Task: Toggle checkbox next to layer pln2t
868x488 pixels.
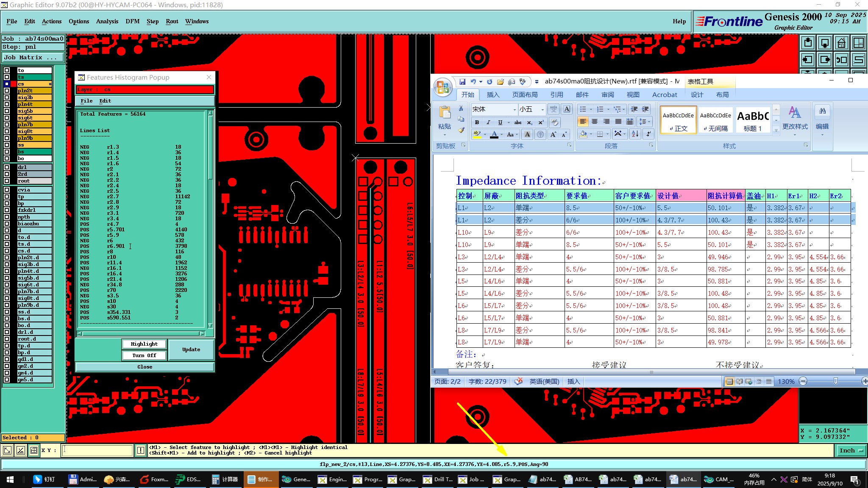Action: tap(7, 91)
